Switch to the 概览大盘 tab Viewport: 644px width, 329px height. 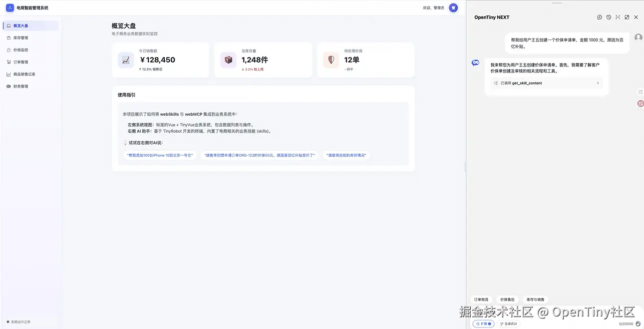pos(22,26)
